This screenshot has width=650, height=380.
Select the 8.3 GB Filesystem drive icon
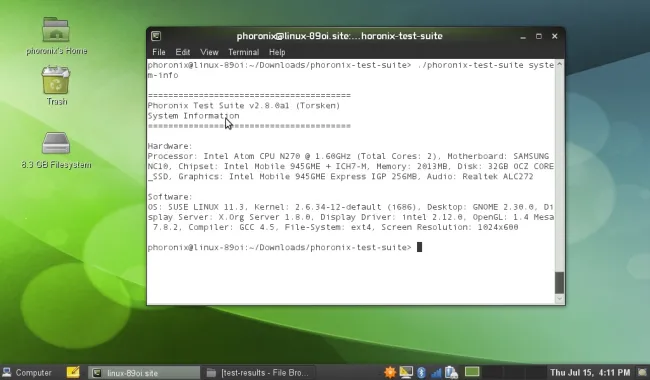coord(56,143)
